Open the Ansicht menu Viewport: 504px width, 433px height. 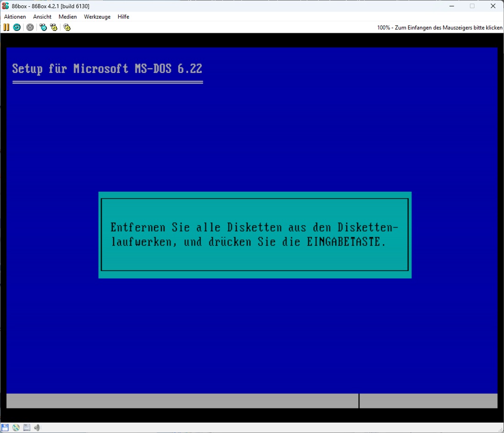(42, 17)
